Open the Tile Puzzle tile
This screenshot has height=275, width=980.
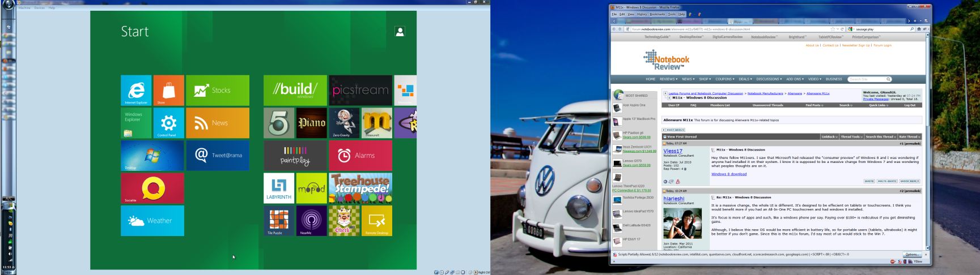pyautogui.click(x=279, y=221)
